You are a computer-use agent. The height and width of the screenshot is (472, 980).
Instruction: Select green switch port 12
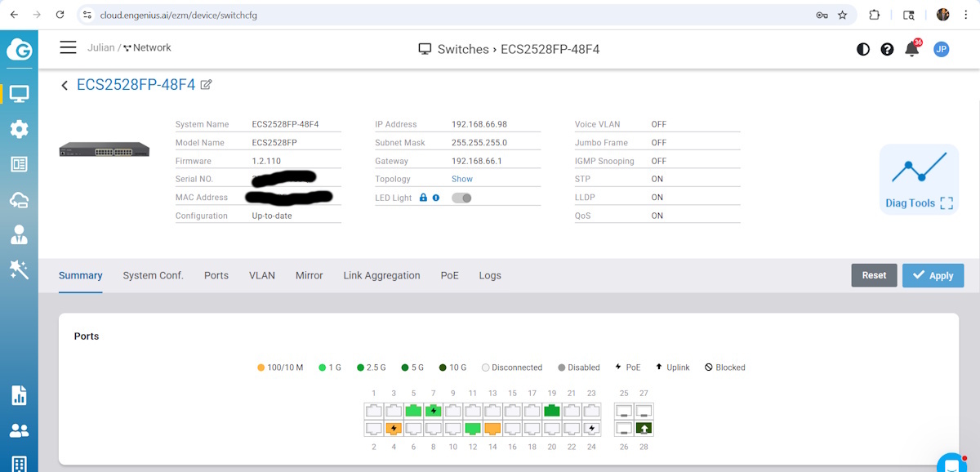tap(473, 428)
